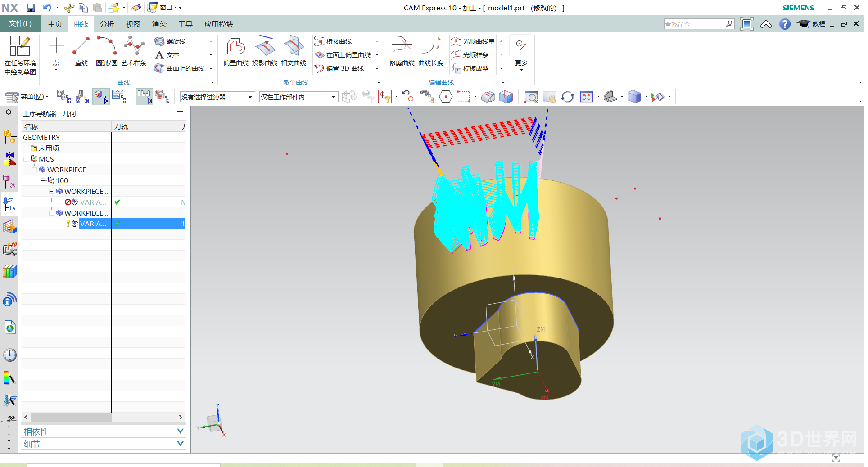Open the selection filter dropdown (没有选择过滤器)
Screen dimensions: 868x467
click(x=217, y=97)
